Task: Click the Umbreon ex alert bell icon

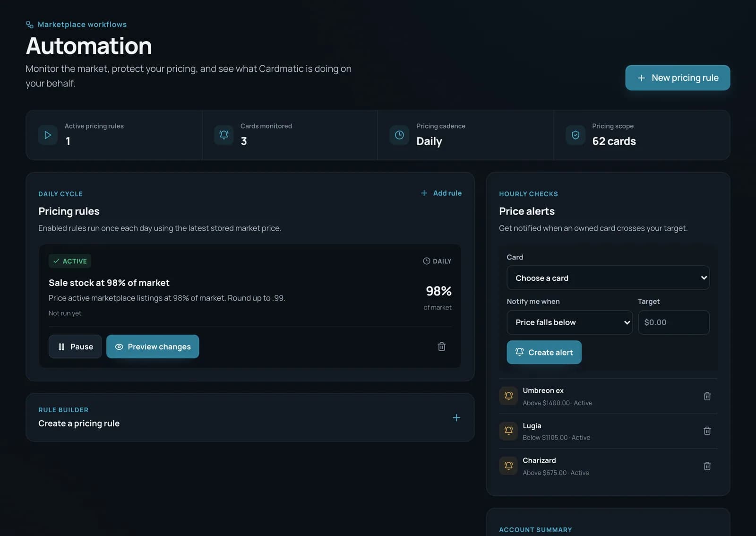Action: (508, 396)
